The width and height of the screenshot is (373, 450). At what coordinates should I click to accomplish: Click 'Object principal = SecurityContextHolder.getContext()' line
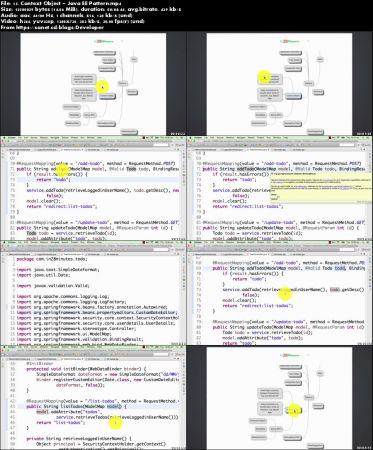[x=101, y=444]
